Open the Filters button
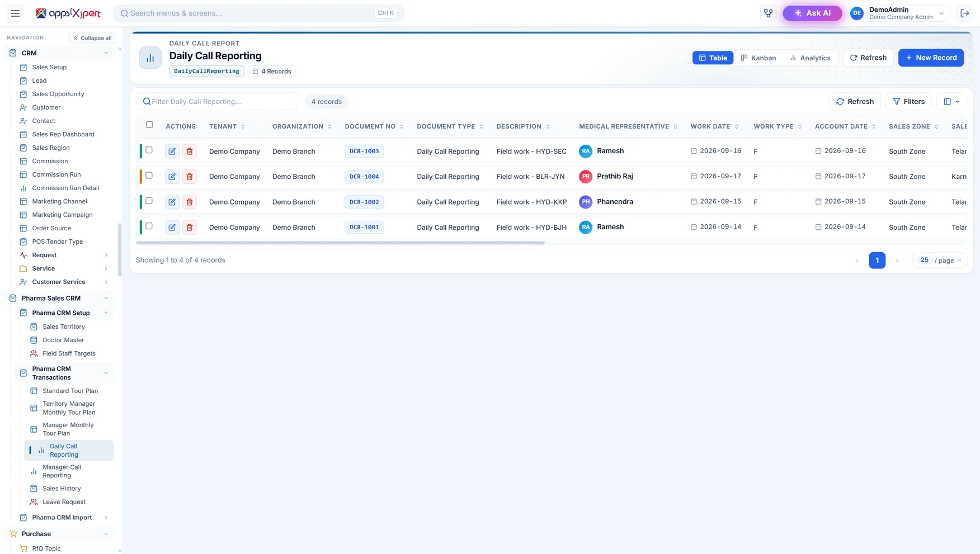The image size is (980, 554). pyautogui.click(x=908, y=102)
